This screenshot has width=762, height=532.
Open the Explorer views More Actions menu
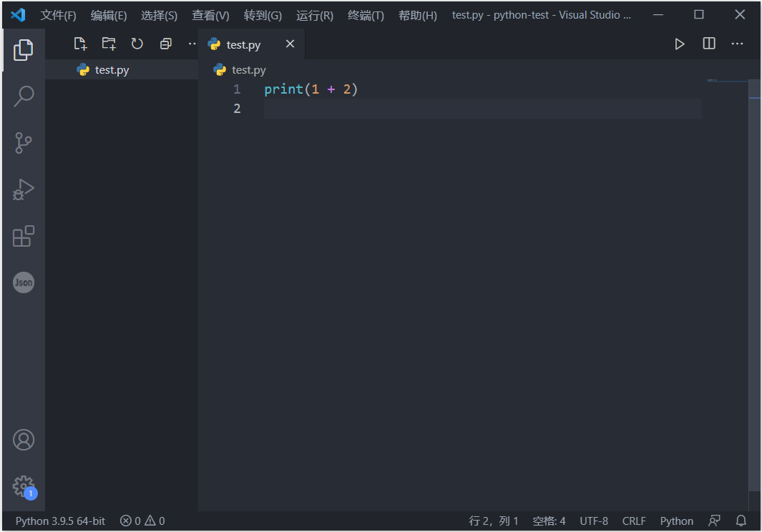point(192,44)
